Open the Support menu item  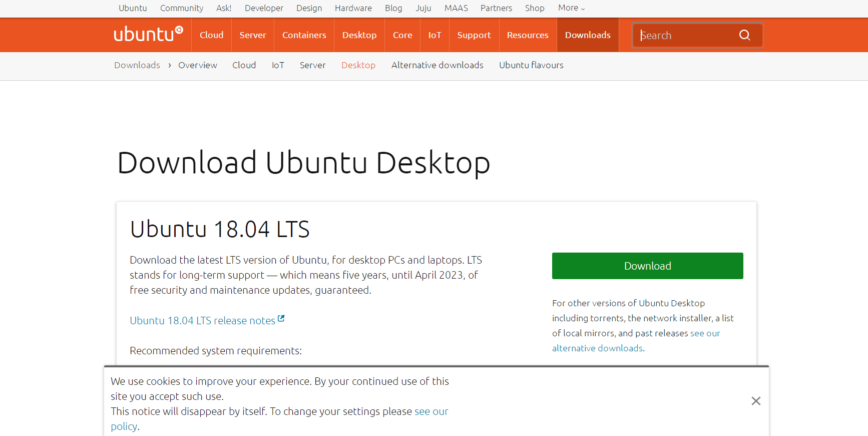pyautogui.click(x=474, y=35)
